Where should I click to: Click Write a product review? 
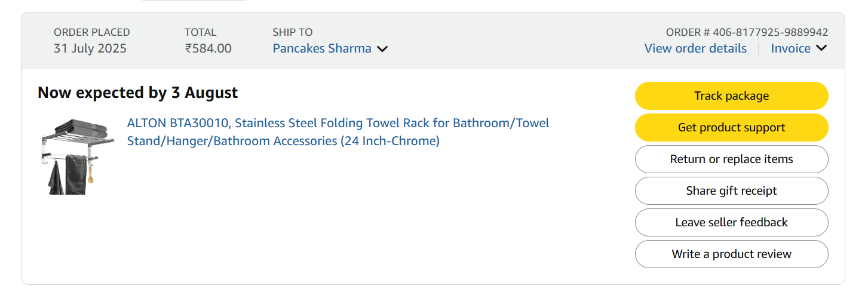(x=731, y=254)
